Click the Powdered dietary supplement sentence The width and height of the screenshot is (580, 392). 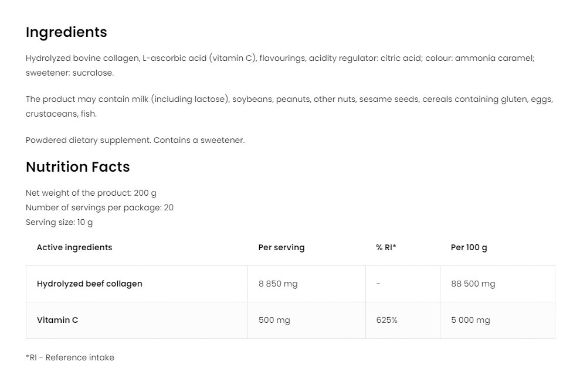pyautogui.click(x=135, y=141)
